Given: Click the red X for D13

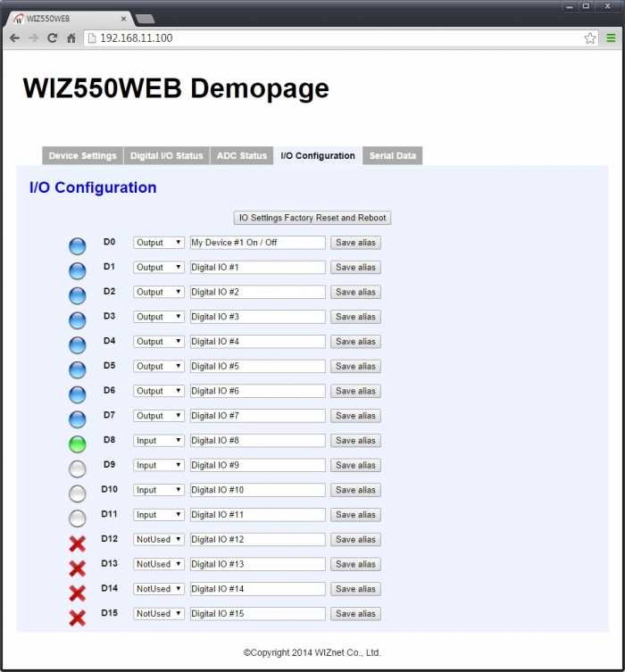Looking at the screenshot, I should pos(77,568).
